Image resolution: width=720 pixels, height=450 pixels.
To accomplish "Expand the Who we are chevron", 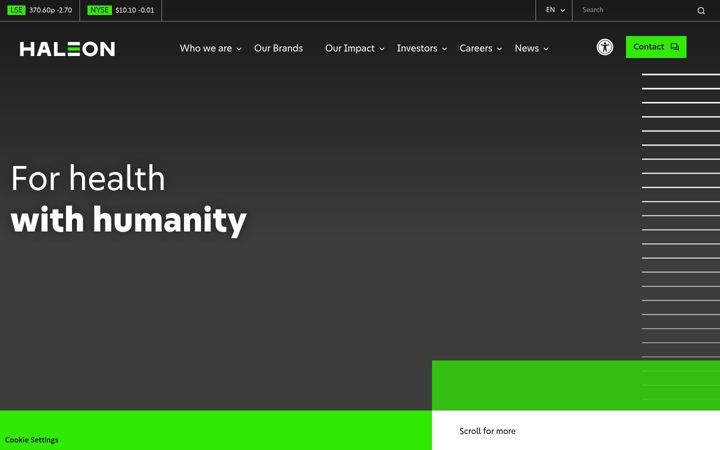I will (239, 49).
